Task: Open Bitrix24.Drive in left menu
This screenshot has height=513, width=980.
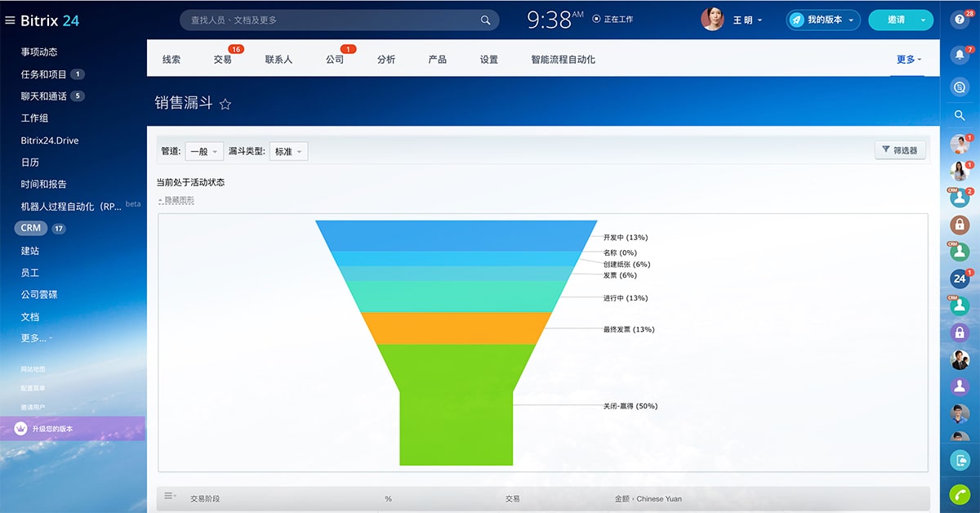Action: coord(50,141)
